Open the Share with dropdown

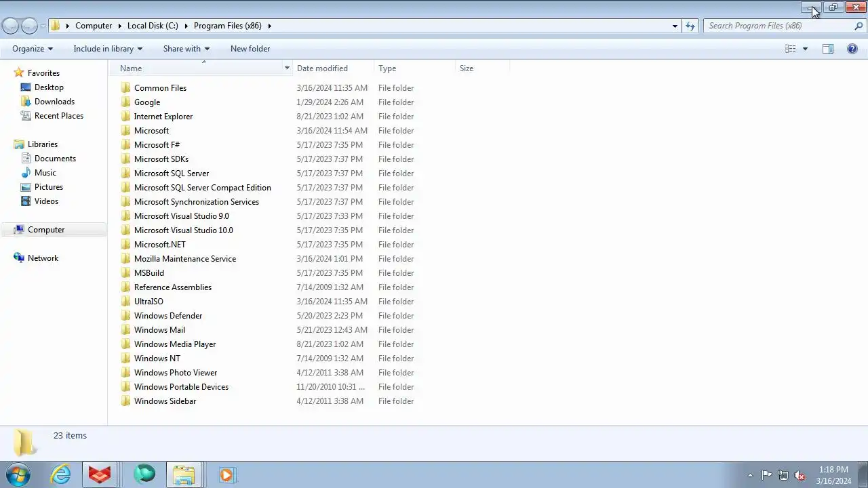click(186, 49)
